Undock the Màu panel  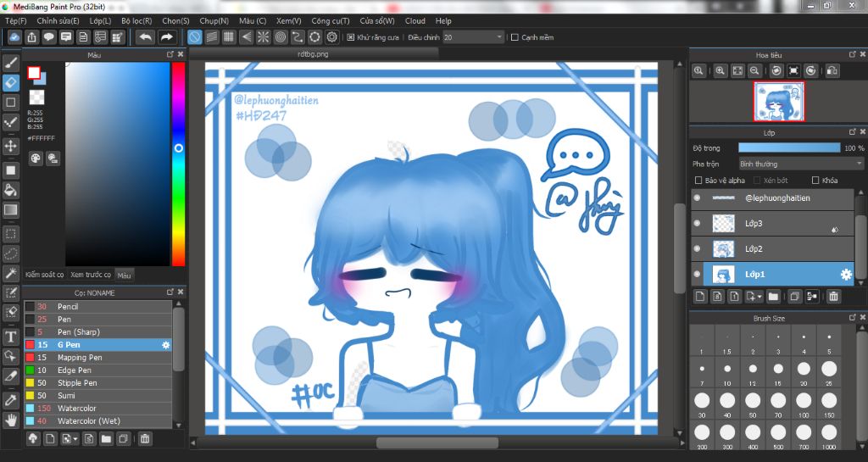coord(170,54)
